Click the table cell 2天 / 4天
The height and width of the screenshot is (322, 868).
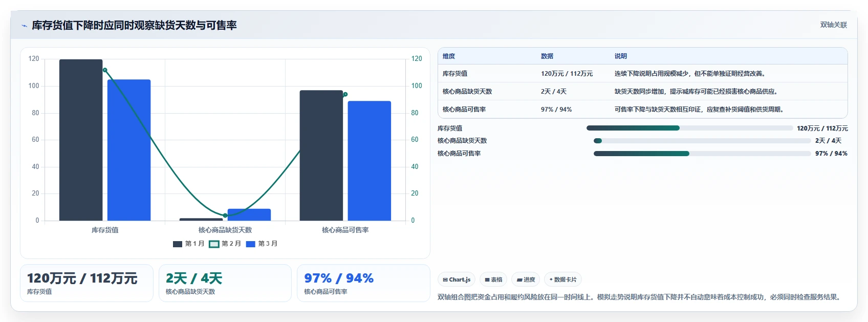click(554, 92)
